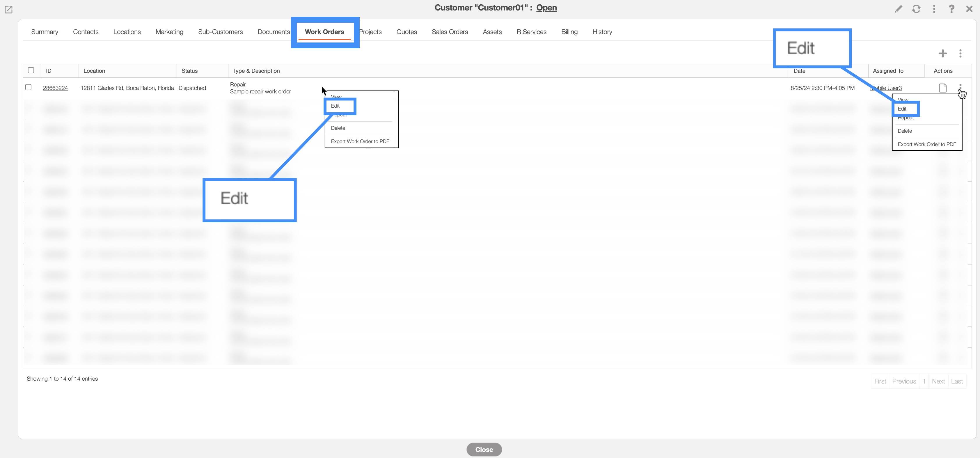The height and width of the screenshot is (458, 980).
Task: Click the Close button at bottom
Action: coord(484,449)
